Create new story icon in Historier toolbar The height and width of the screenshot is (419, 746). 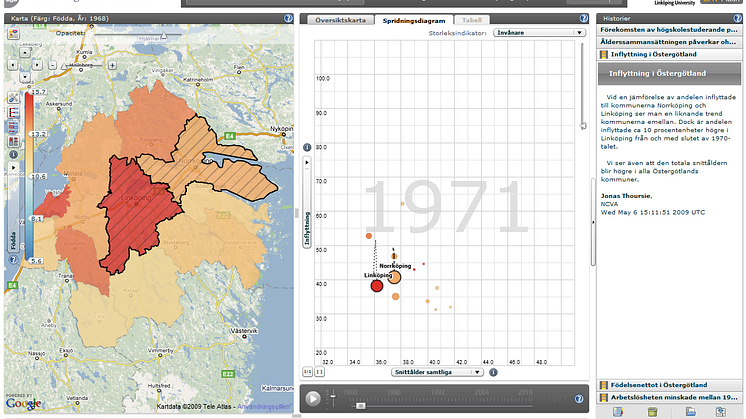point(618,412)
